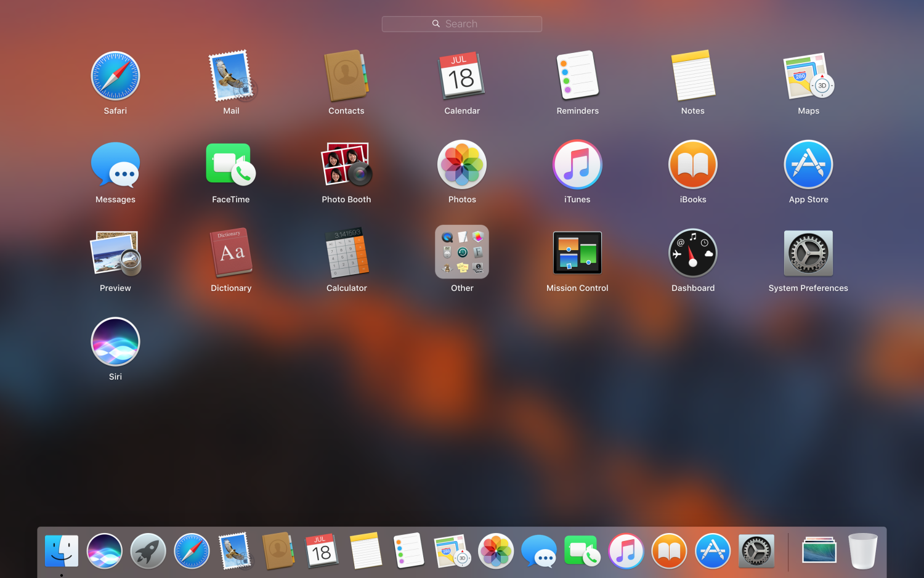Click the Launchpad search field
This screenshot has height=578, width=924.
[461, 24]
